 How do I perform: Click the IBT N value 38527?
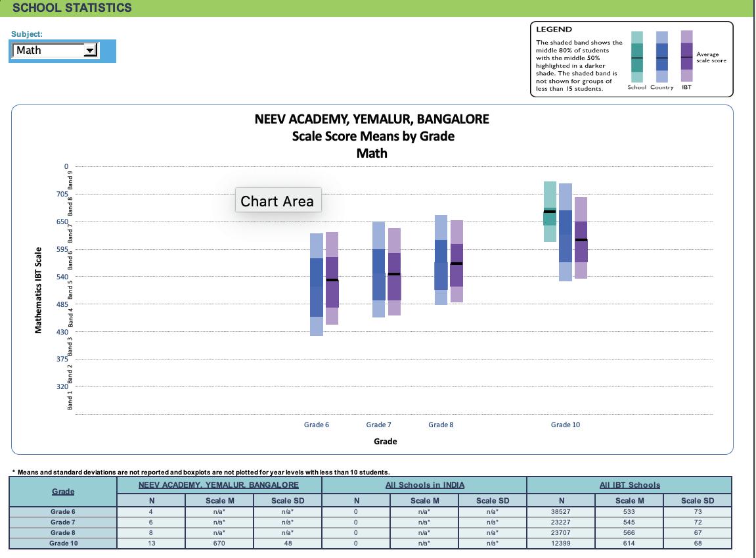pyautogui.click(x=561, y=512)
